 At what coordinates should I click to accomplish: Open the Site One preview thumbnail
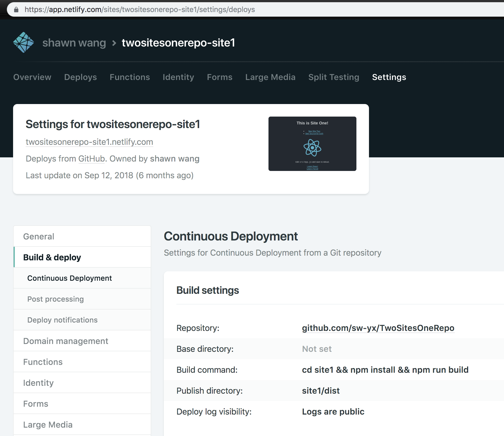tap(312, 144)
